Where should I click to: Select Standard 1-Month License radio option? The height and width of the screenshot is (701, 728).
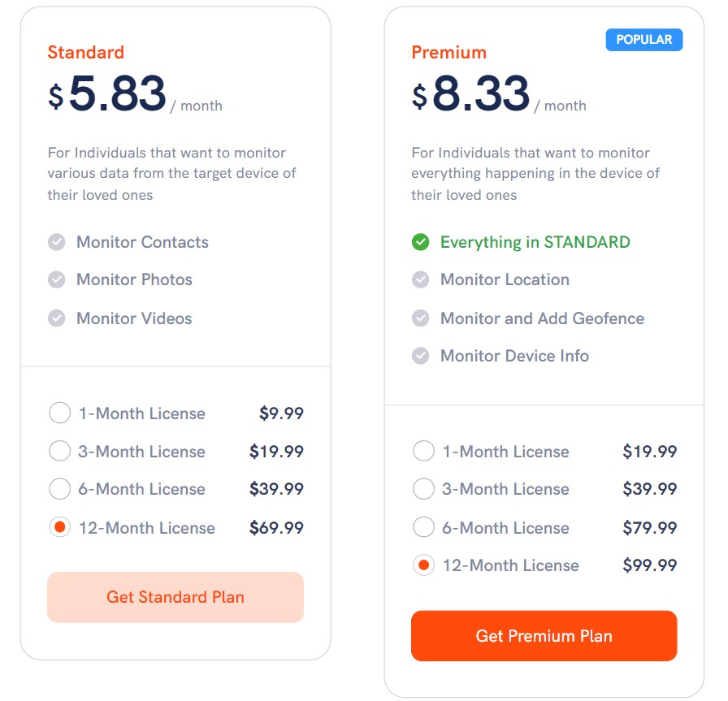click(x=60, y=413)
